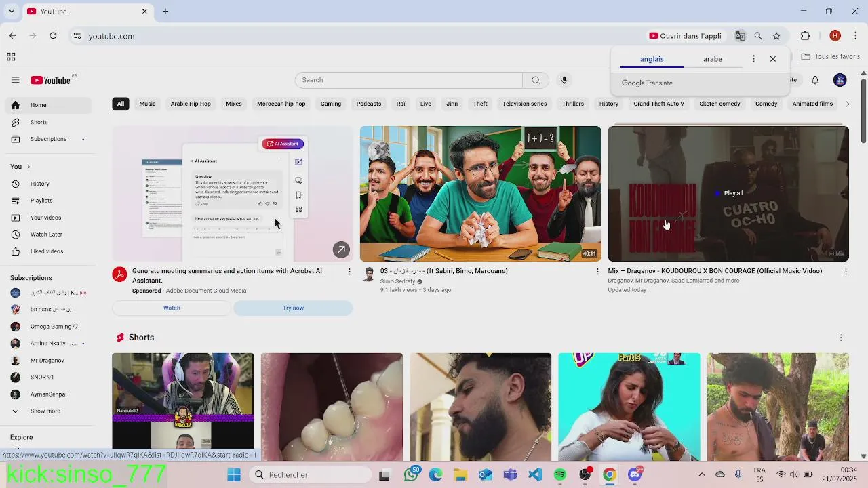Select the Podcasts filter chip

click(369, 104)
